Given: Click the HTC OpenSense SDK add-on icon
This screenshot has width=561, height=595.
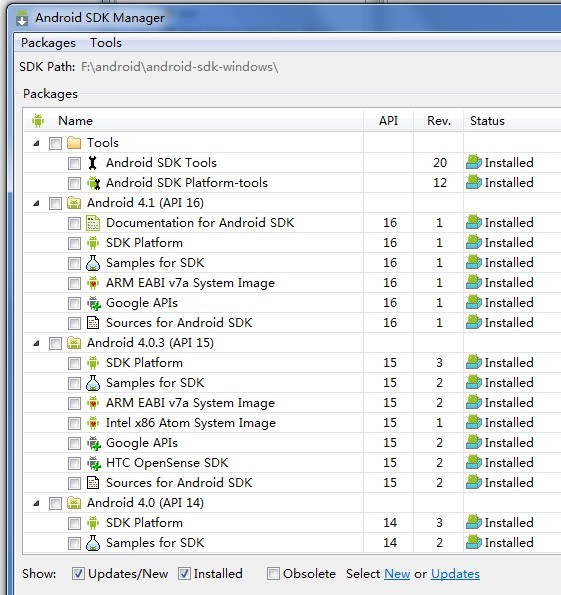Looking at the screenshot, I should (x=94, y=463).
